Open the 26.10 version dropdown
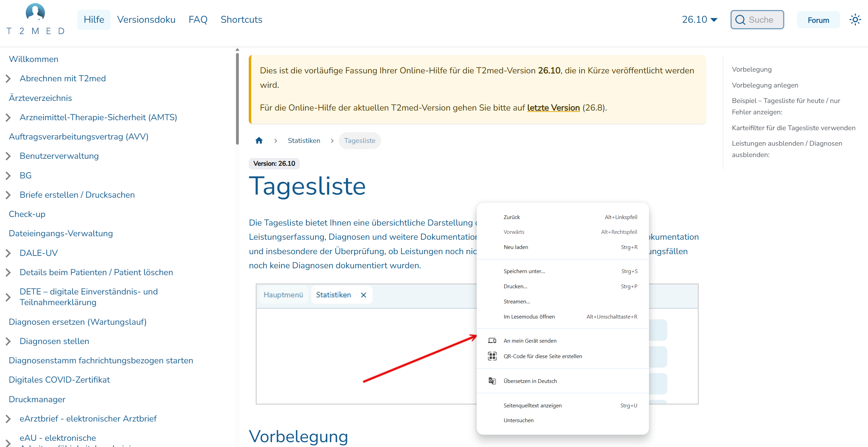 pyautogui.click(x=699, y=20)
